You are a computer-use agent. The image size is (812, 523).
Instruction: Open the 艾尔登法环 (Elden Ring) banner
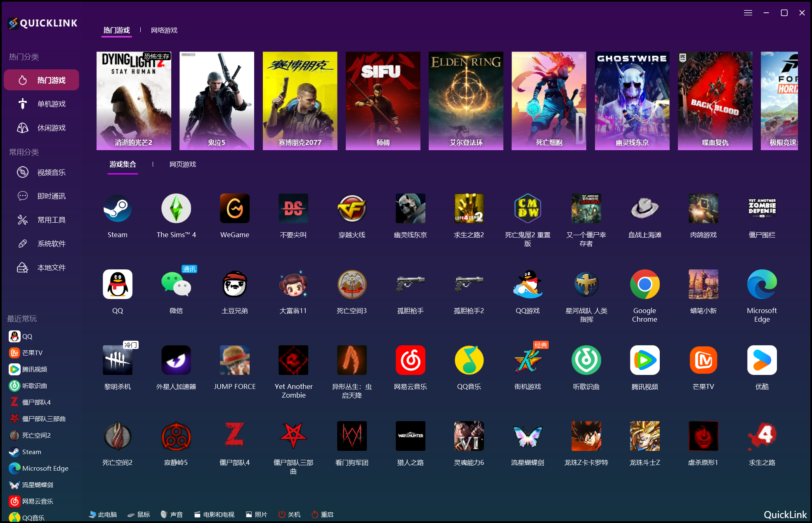tap(465, 101)
